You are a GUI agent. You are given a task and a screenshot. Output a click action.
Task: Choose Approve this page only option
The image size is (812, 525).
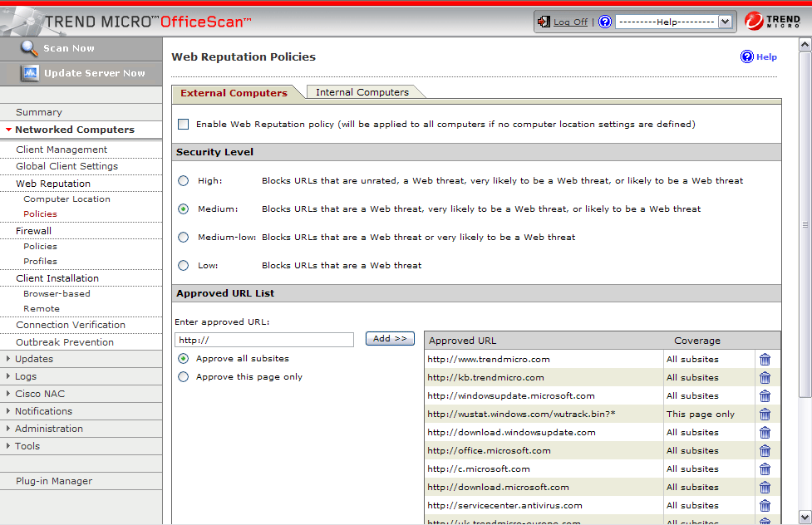(x=184, y=377)
